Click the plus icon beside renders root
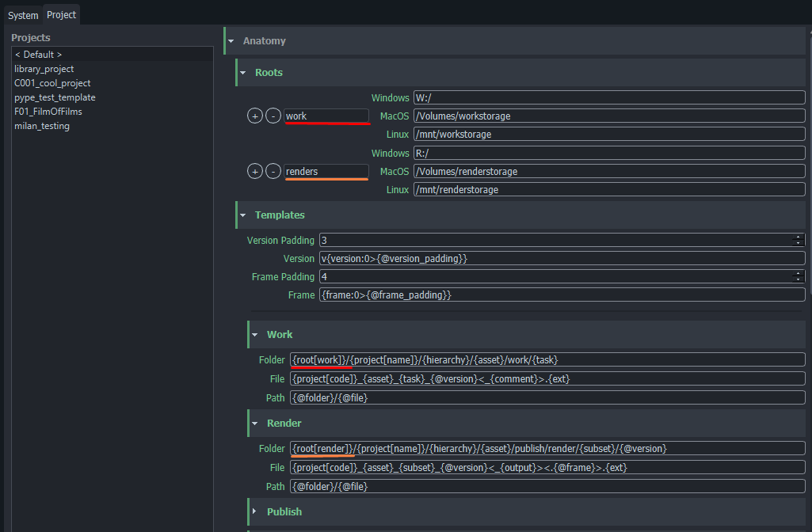Viewport: 812px width, 532px height. coord(255,172)
